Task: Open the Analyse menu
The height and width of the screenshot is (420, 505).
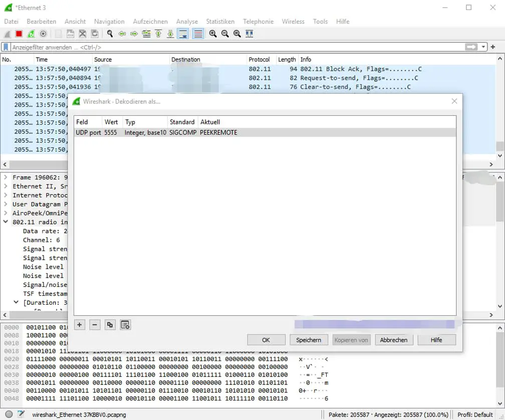Action: pyautogui.click(x=187, y=22)
